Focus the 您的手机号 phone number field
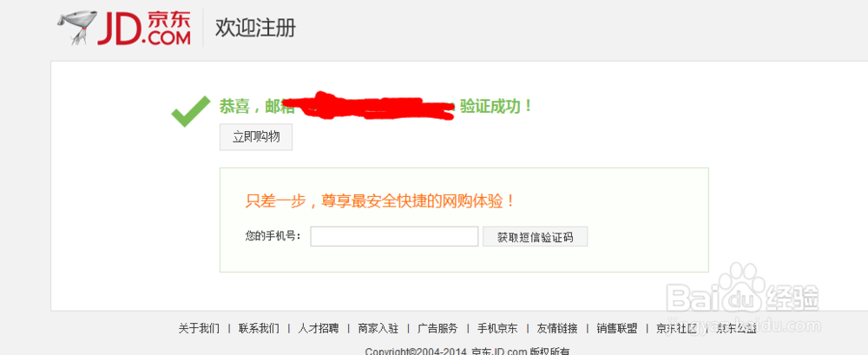Viewport: 868px width, 355px height. (x=394, y=236)
